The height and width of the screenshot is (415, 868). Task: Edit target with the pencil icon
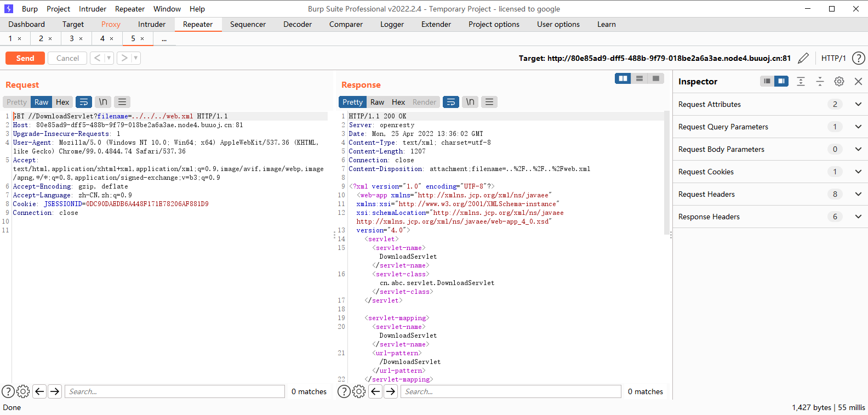tap(803, 58)
